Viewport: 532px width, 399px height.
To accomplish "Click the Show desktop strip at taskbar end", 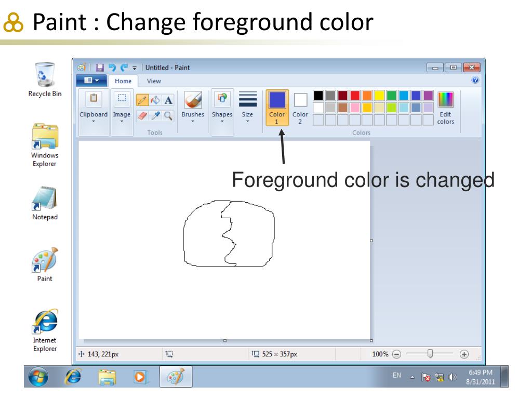I will tap(505, 377).
